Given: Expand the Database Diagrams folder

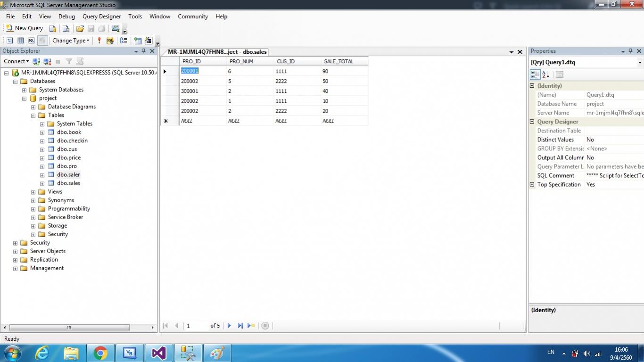Looking at the screenshot, I should coord(33,107).
